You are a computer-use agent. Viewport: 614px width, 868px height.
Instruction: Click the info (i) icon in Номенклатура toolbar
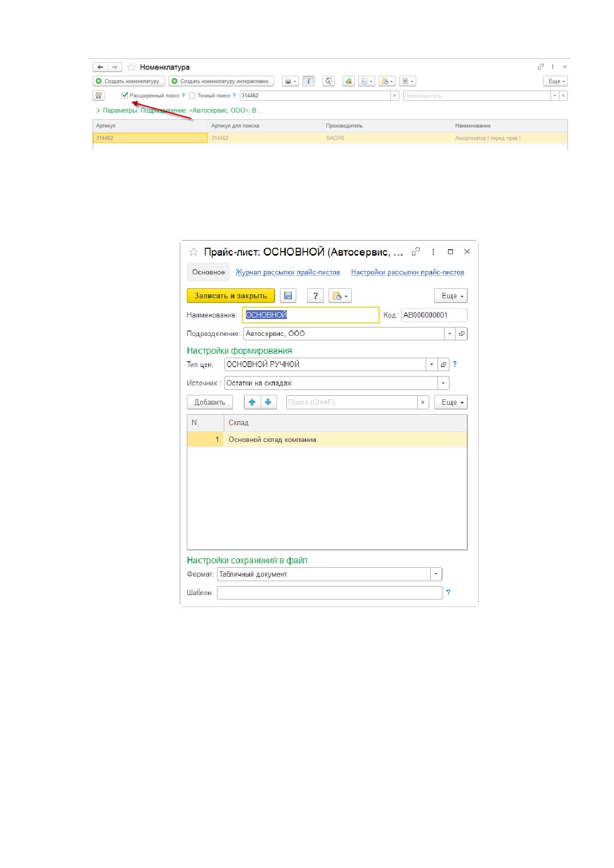[308, 81]
